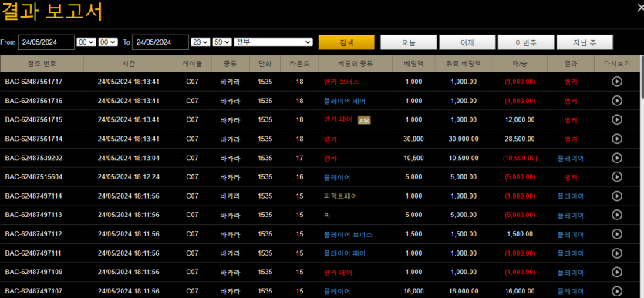Play replay for bet BAC-62487497109

coord(616,272)
